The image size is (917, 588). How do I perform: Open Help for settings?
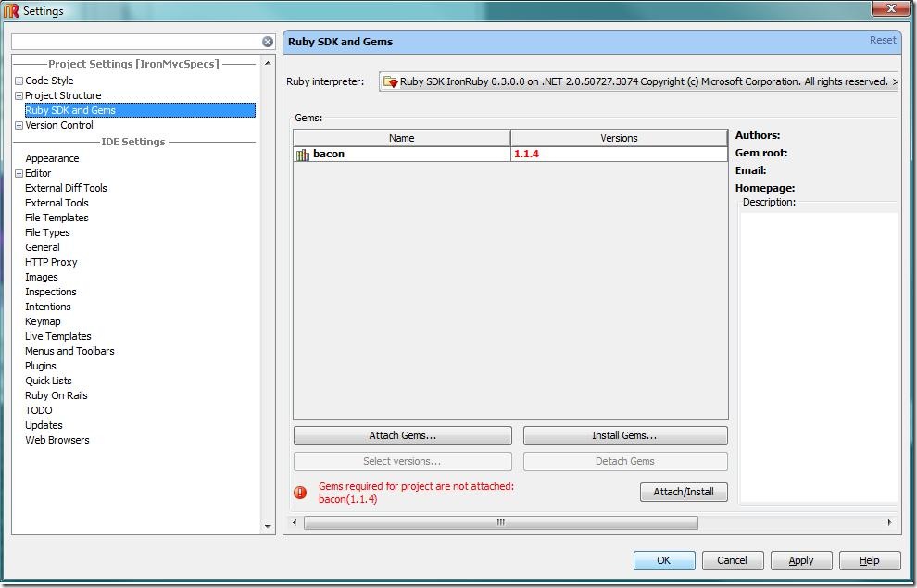(x=869, y=560)
